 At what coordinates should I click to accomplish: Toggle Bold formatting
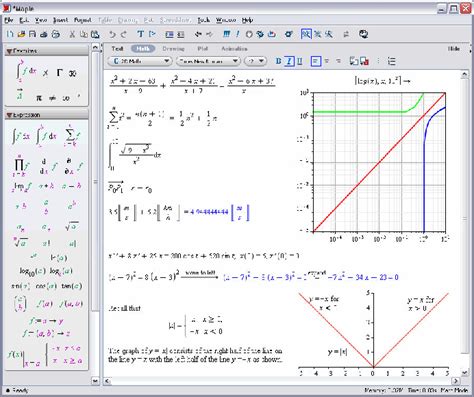click(278, 61)
